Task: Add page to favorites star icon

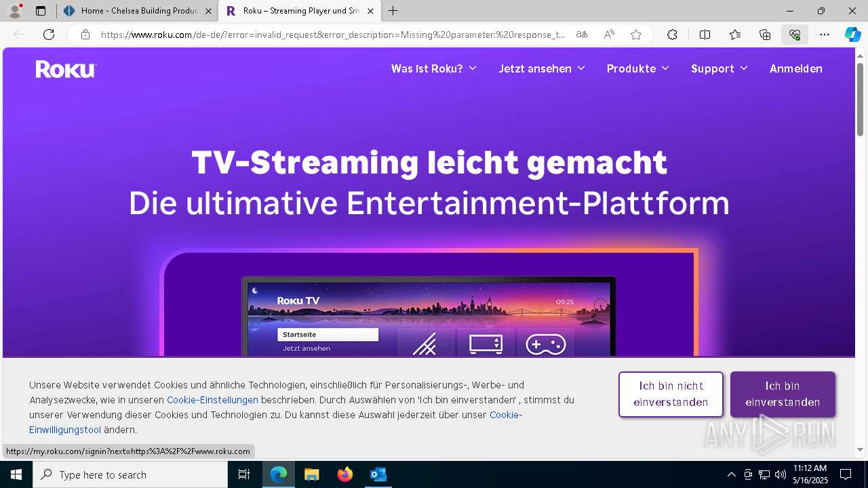Action: coord(636,35)
